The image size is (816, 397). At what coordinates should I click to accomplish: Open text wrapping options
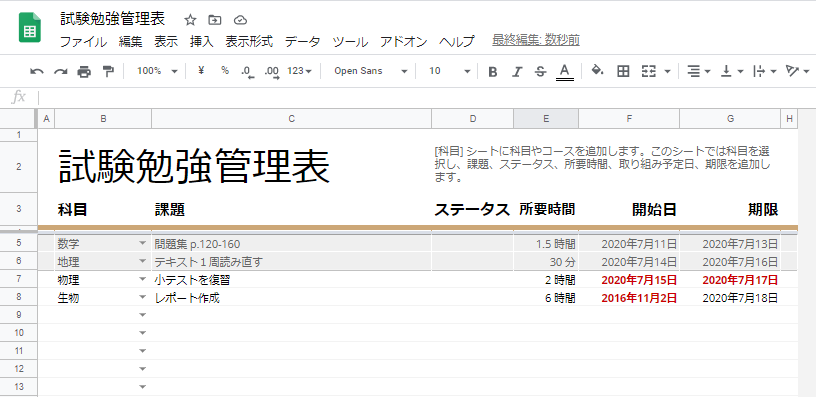pyautogui.click(x=764, y=71)
